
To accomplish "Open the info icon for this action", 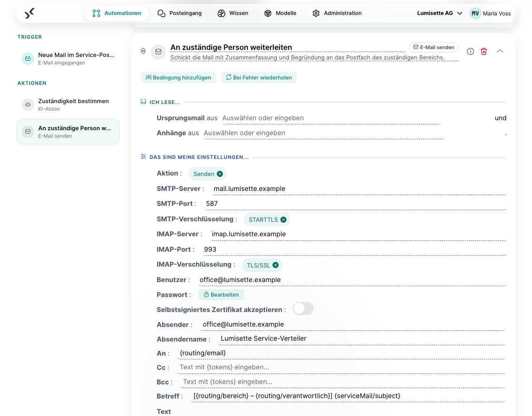I will [x=470, y=51].
